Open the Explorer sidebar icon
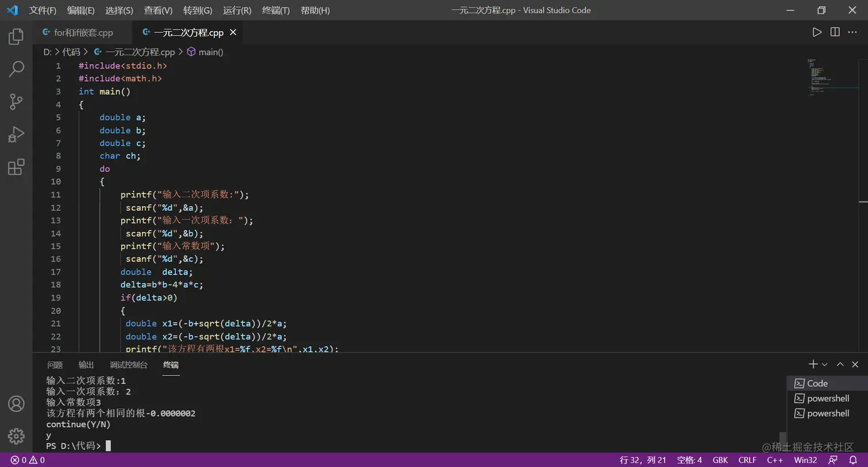868x467 pixels. pyautogui.click(x=15, y=36)
